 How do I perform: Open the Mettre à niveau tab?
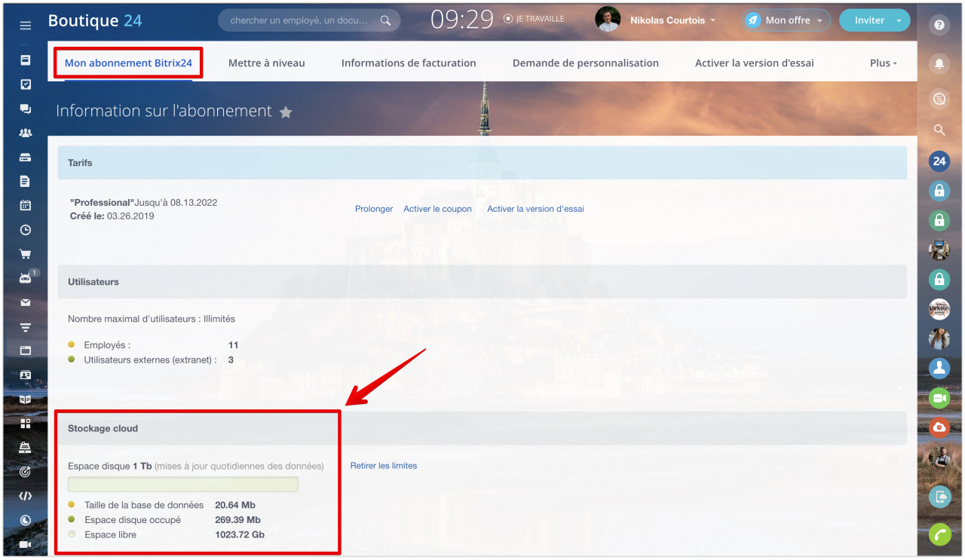click(x=267, y=63)
